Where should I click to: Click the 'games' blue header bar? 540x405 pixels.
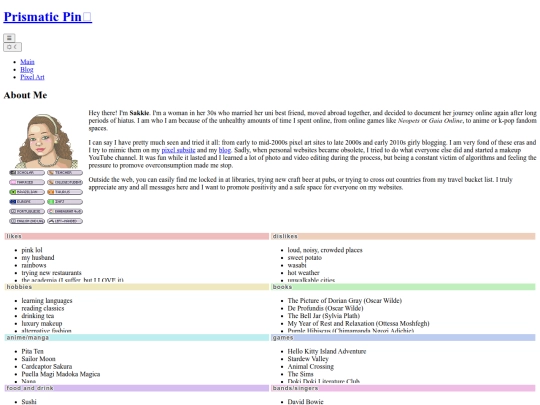(403, 338)
